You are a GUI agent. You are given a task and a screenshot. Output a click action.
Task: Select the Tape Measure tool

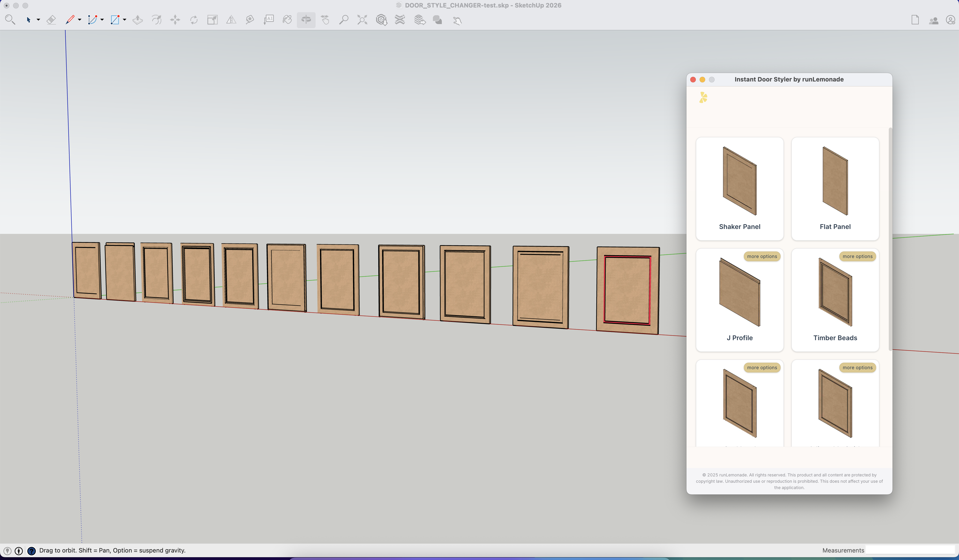coord(249,20)
